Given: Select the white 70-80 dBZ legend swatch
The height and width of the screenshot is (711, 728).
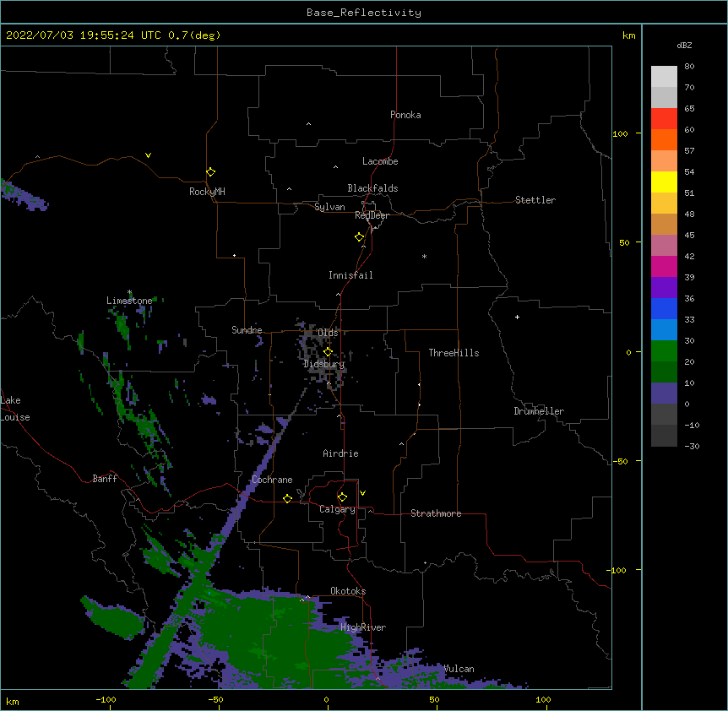Looking at the screenshot, I should (664, 77).
